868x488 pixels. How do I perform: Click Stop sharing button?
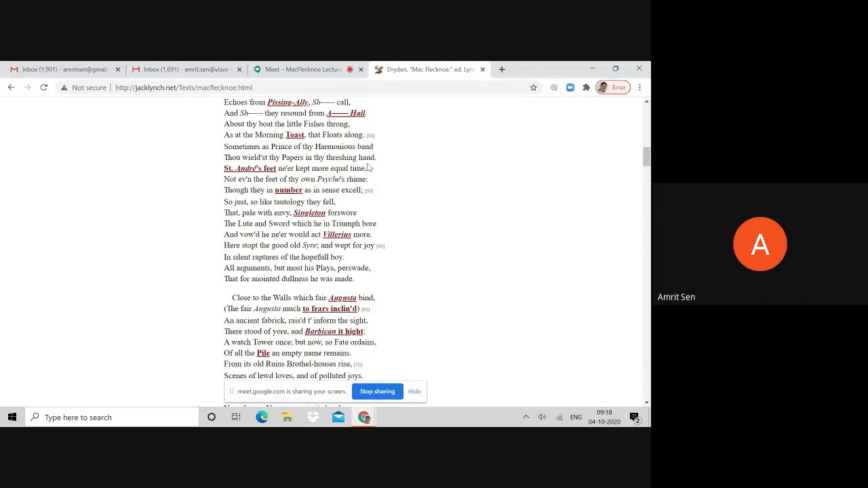click(377, 391)
